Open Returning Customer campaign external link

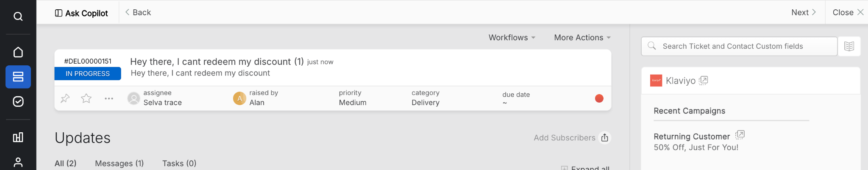point(740,135)
